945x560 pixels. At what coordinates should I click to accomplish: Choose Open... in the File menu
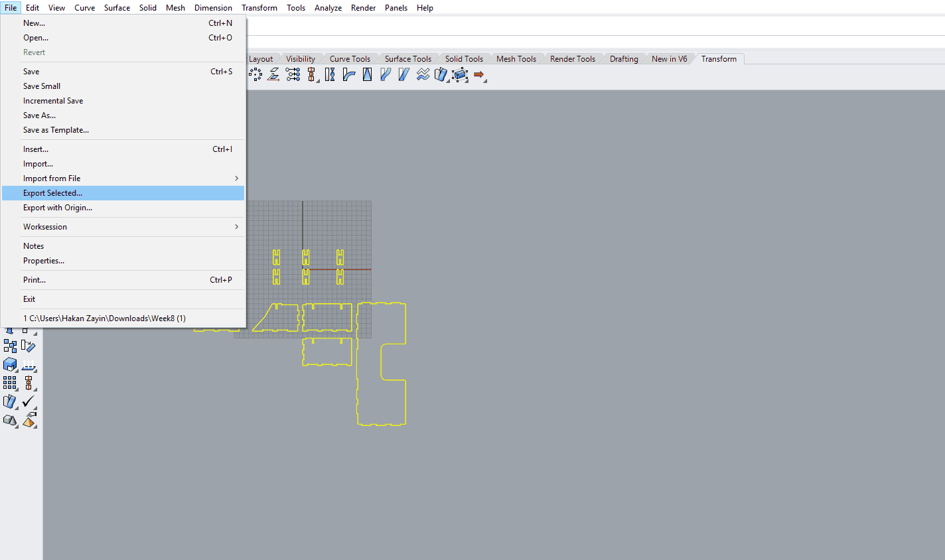123,38
